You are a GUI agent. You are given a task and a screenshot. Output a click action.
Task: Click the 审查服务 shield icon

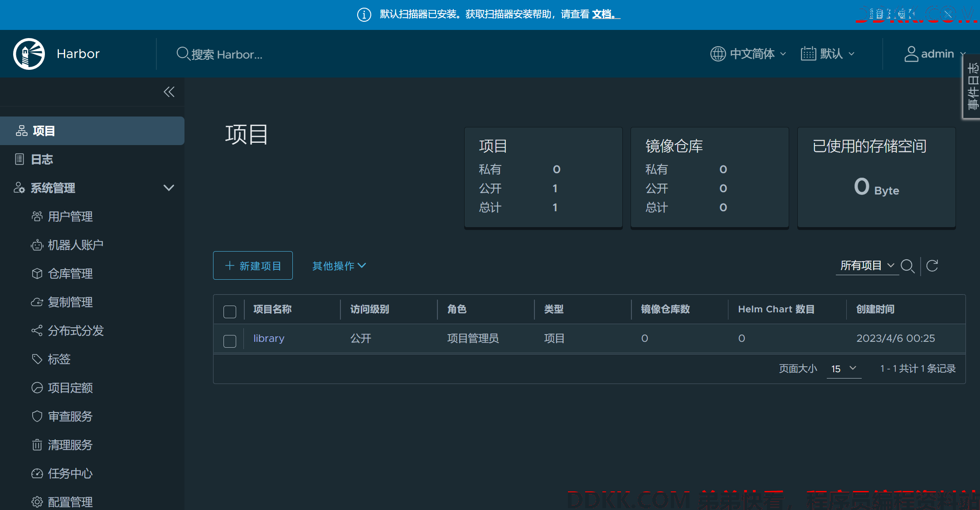37,416
